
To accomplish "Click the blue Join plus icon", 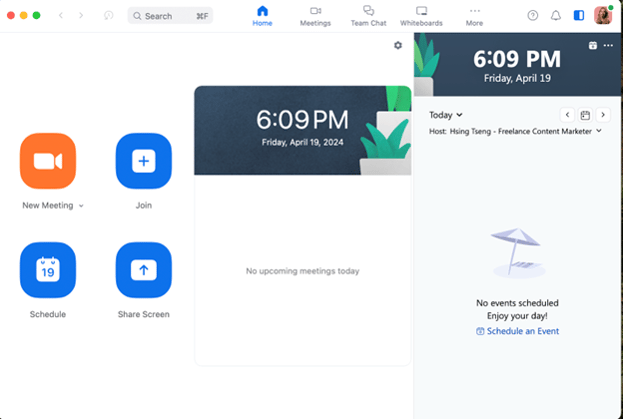I will click(x=144, y=161).
